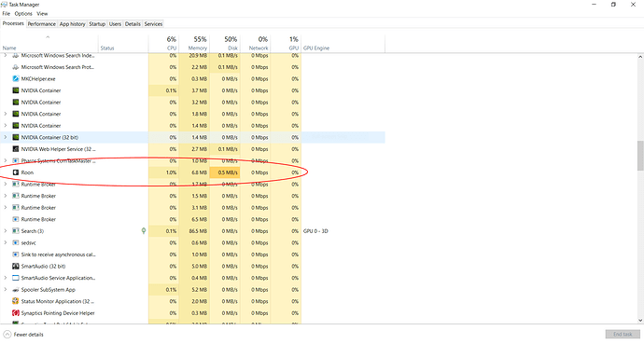
Task: Switch to the App history tab
Action: point(72,24)
